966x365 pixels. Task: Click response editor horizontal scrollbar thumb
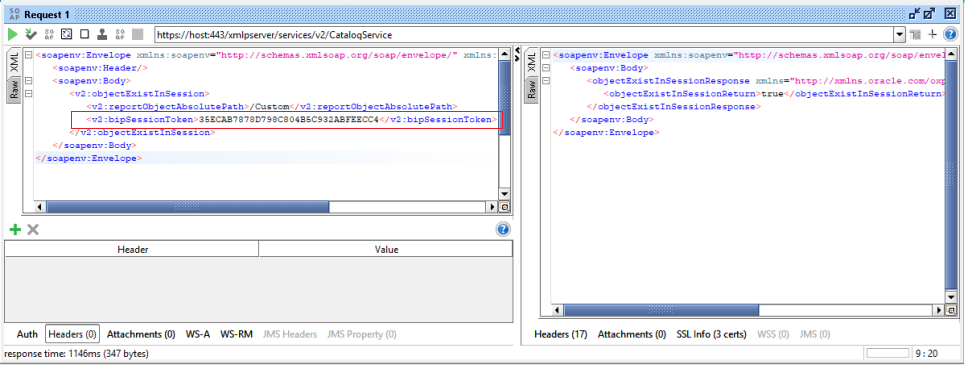tap(660, 310)
